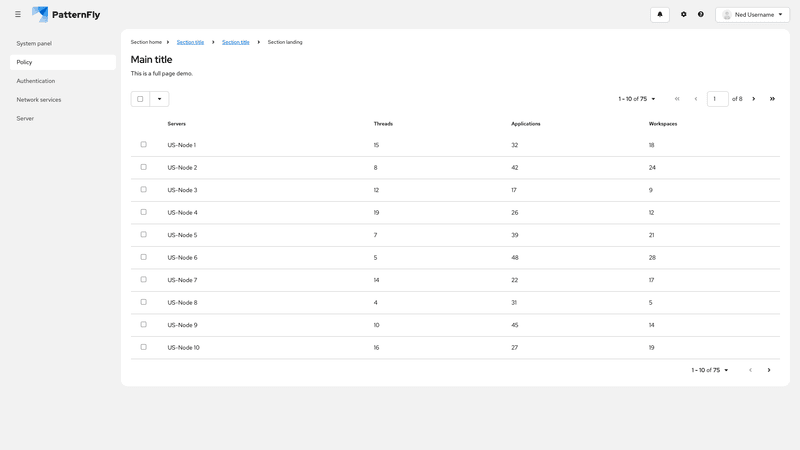Open the Ned Username dropdown menu
Screen dimensions: 800x450
click(x=752, y=15)
